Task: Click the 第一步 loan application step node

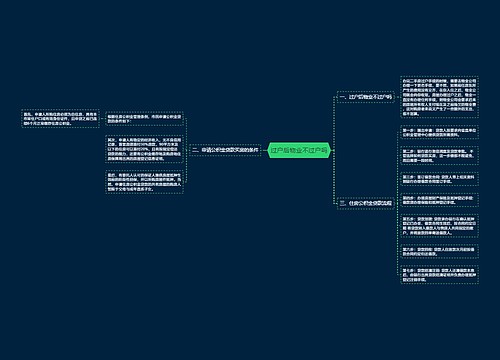Action: pos(439,132)
